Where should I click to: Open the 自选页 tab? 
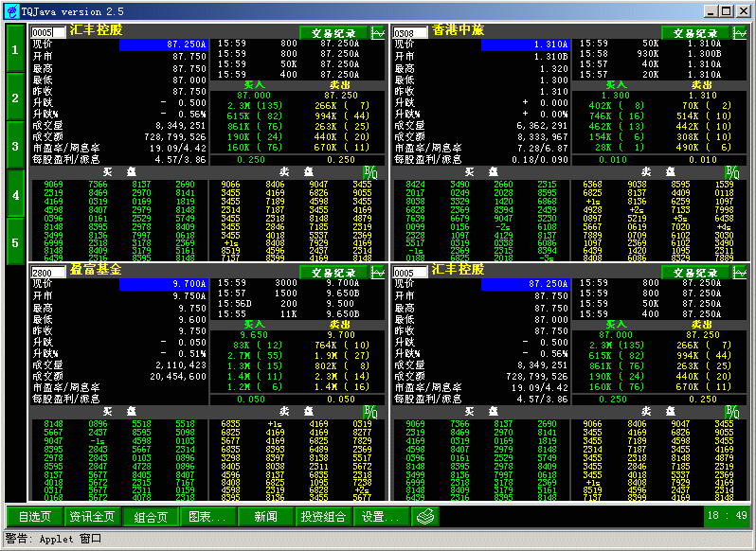tap(35, 517)
